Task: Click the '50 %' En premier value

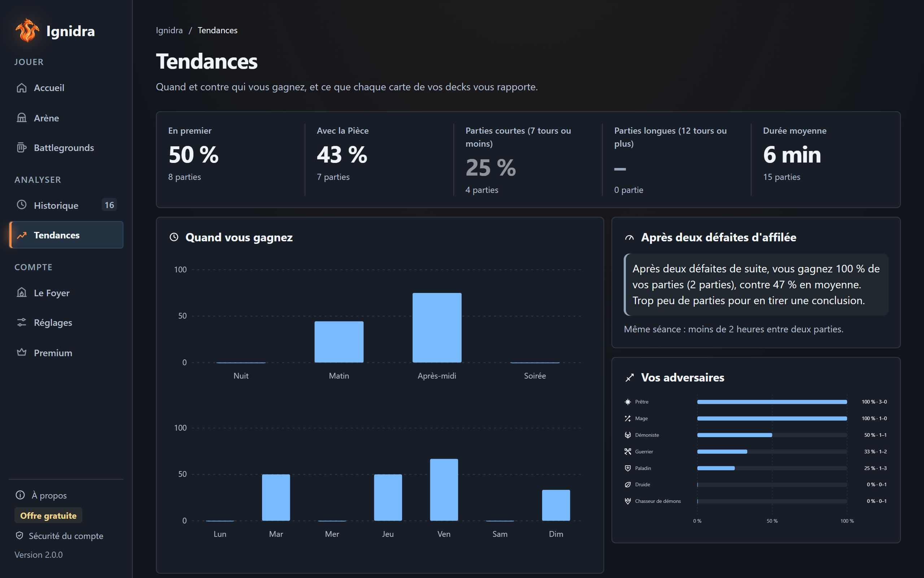Action: click(193, 155)
